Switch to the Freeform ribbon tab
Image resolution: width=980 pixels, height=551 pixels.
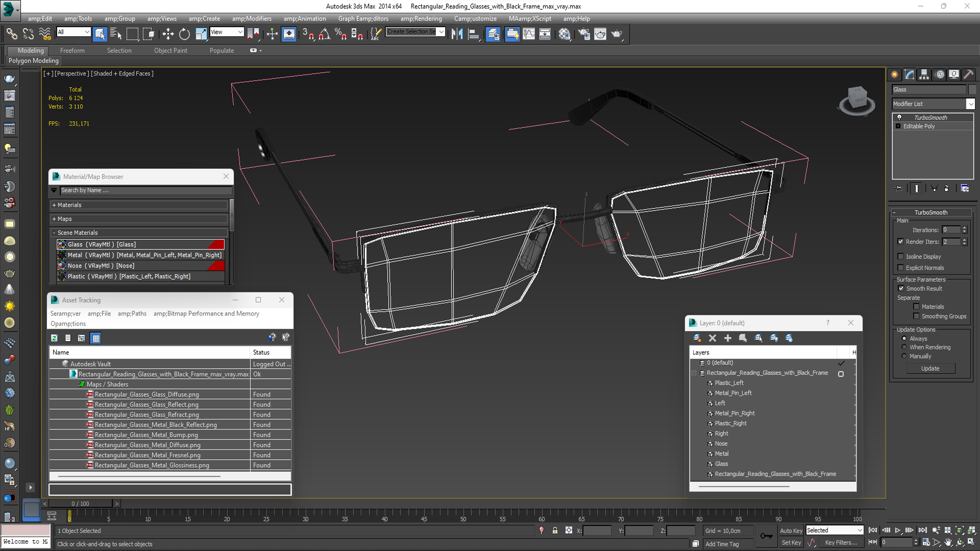[x=72, y=51]
